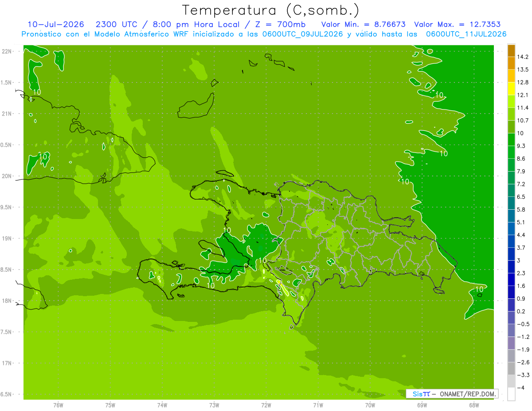Click the '73W' longitude axis label

click(x=214, y=405)
